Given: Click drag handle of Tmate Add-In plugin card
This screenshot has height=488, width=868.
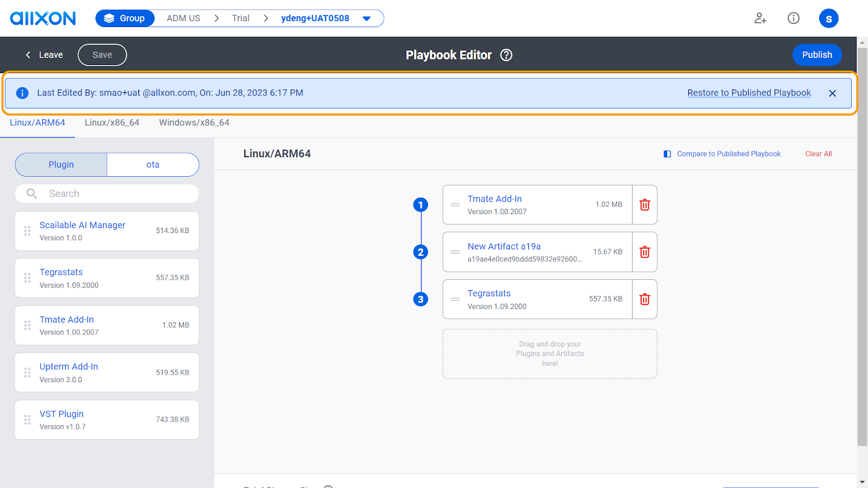Looking at the screenshot, I should coord(27,325).
